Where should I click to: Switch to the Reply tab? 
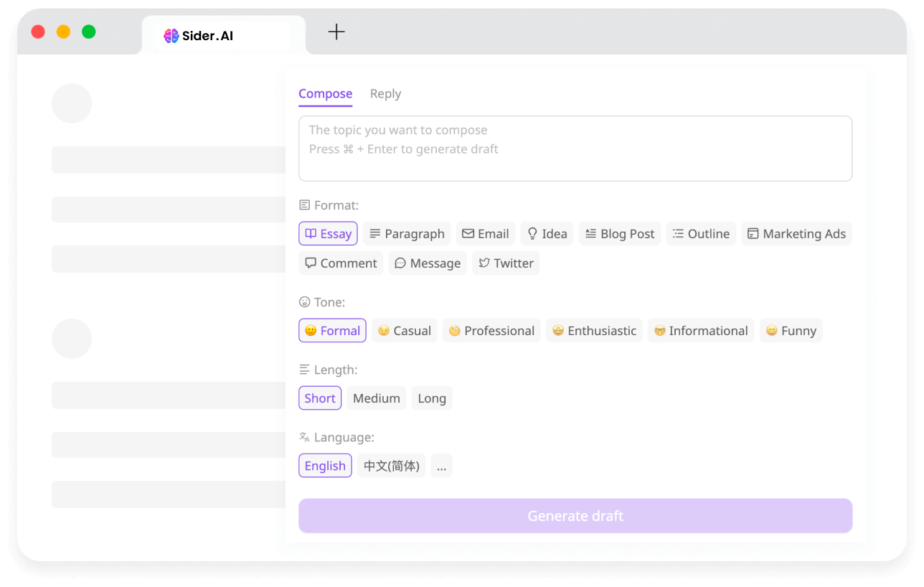[385, 94]
